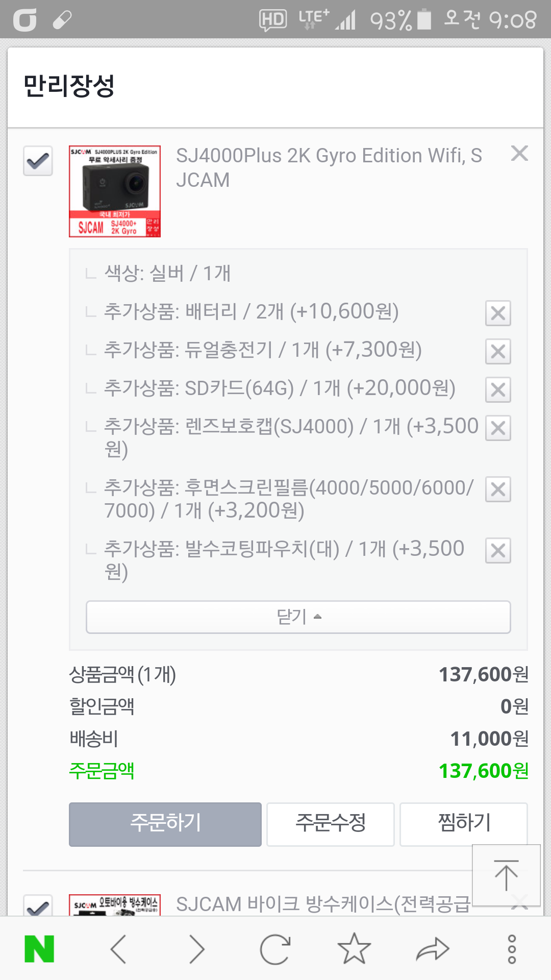This screenshot has height=980, width=551.
Task: Open the SJ4000Plus camera product thumbnail
Action: (115, 191)
